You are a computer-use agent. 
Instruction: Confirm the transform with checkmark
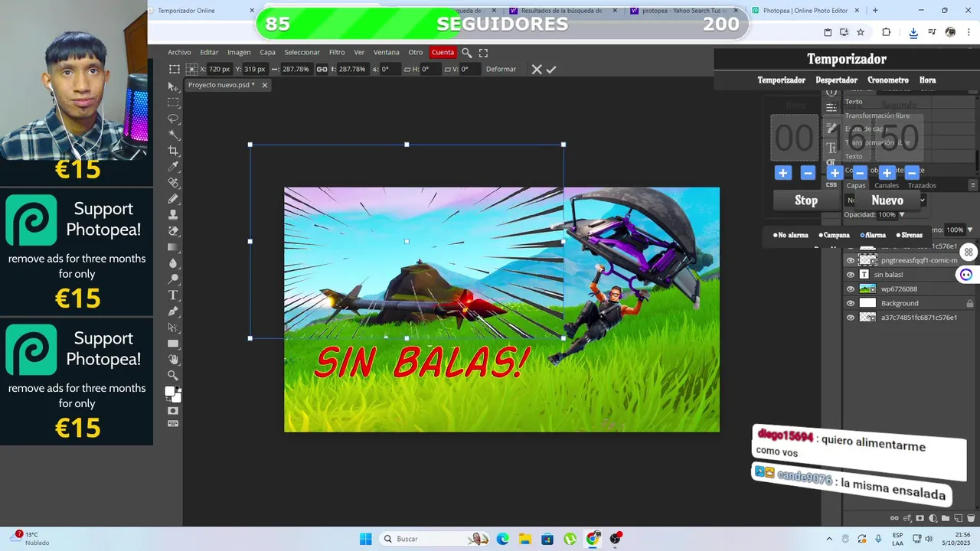pyautogui.click(x=551, y=69)
